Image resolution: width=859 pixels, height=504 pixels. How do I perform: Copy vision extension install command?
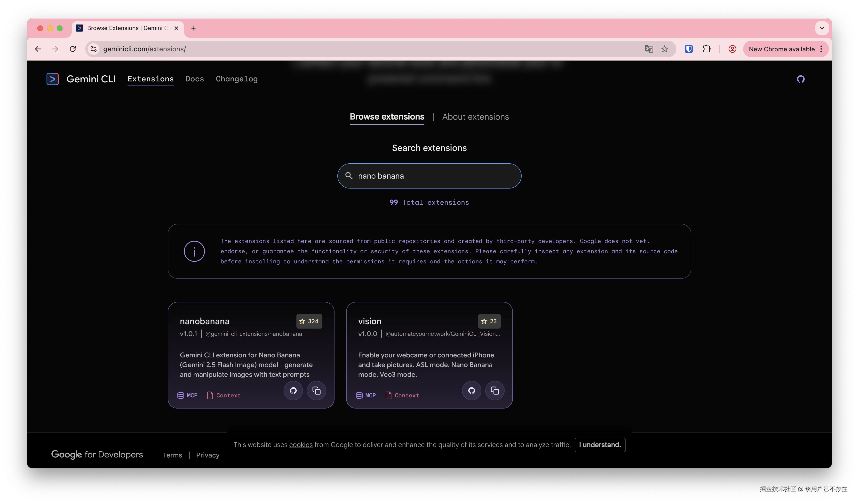495,391
